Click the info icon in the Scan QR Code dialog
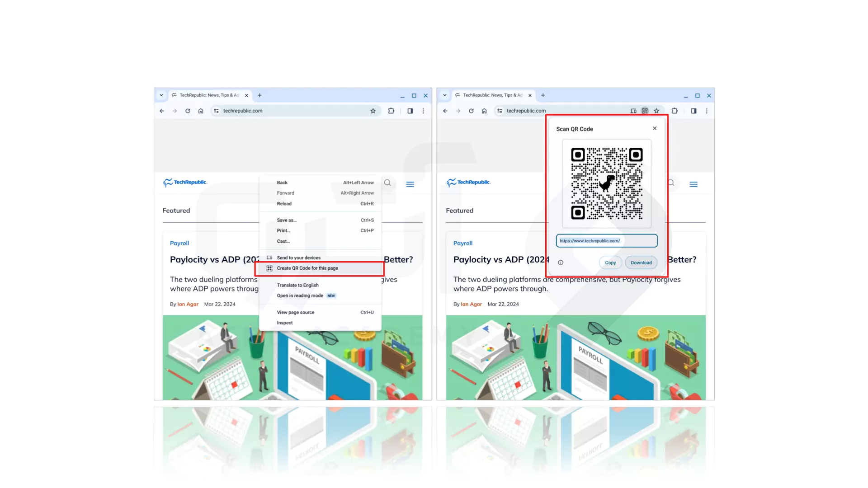 point(560,263)
